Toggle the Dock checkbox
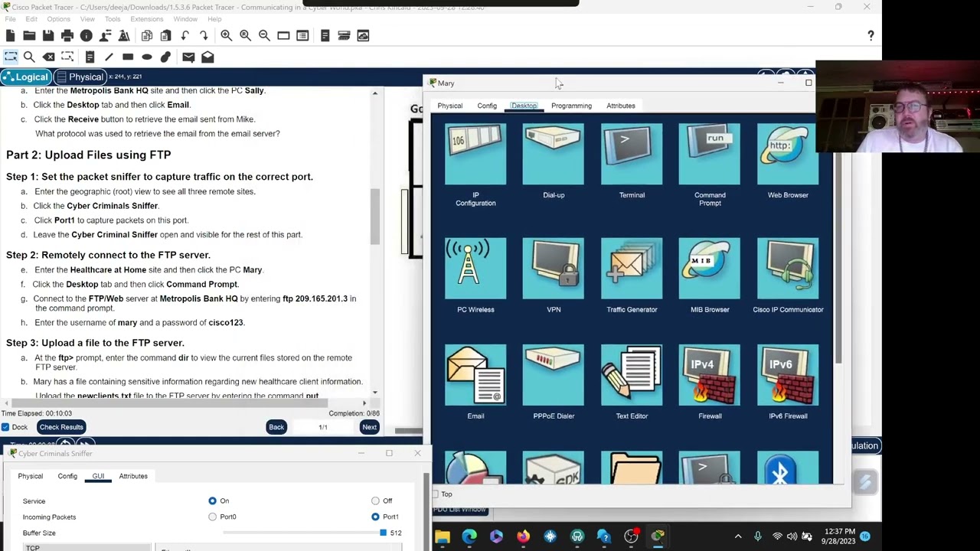980x551 pixels. (5, 427)
